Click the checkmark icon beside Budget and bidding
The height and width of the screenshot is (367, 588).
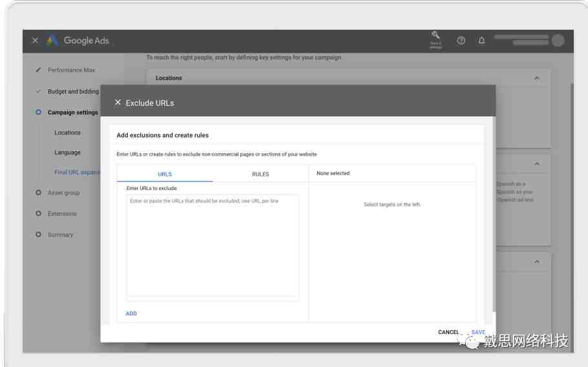pos(38,91)
